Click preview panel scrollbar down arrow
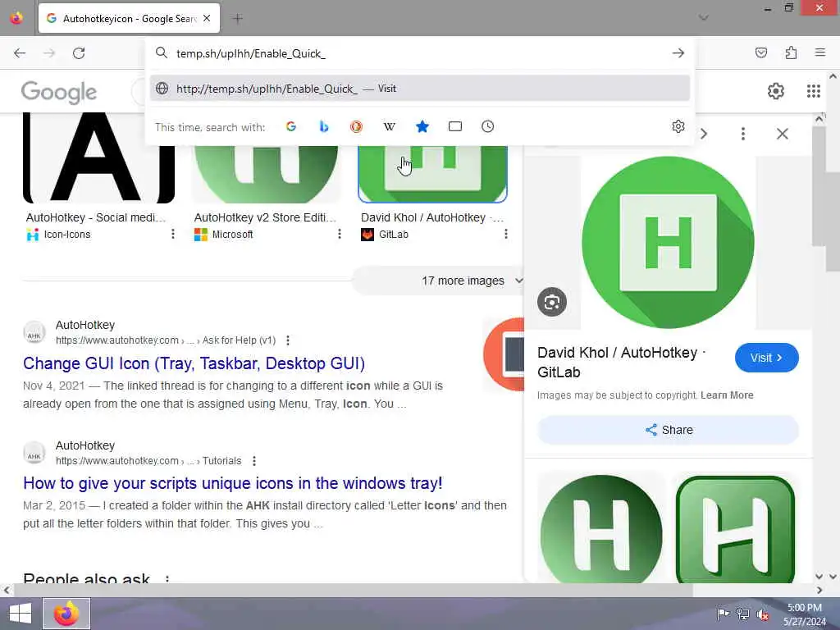The height and width of the screenshot is (630, 840). point(819,577)
